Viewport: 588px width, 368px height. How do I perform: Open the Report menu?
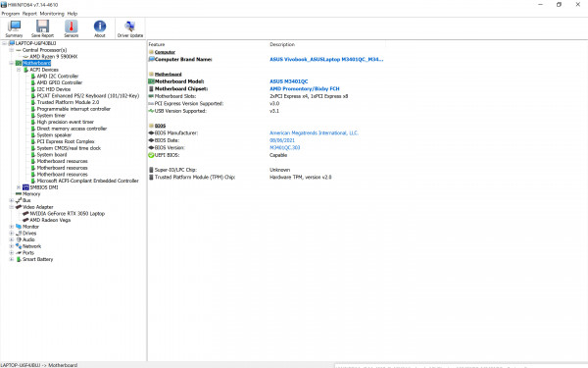pos(29,14)
